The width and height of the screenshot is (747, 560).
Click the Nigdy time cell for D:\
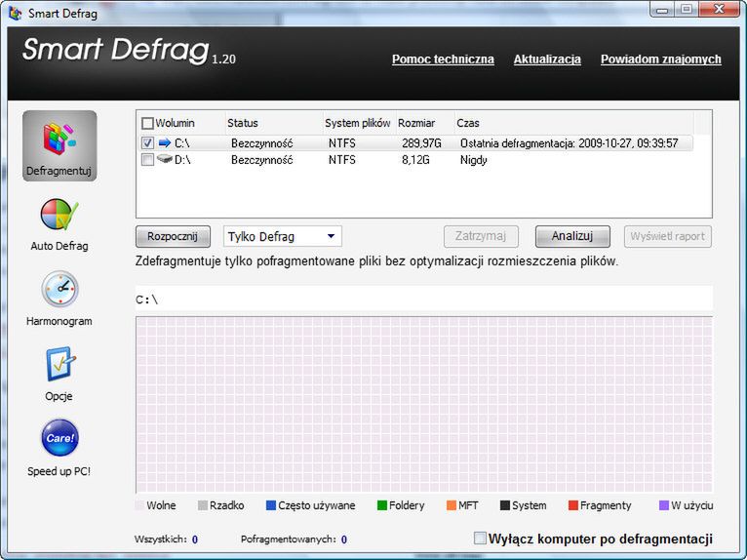coord(474,160)
